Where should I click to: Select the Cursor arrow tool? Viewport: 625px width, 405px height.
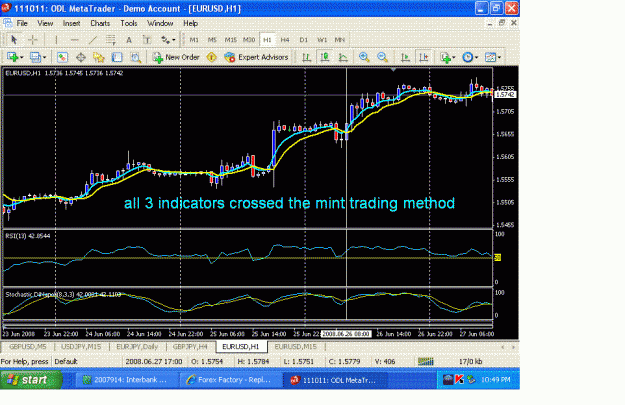14,39
